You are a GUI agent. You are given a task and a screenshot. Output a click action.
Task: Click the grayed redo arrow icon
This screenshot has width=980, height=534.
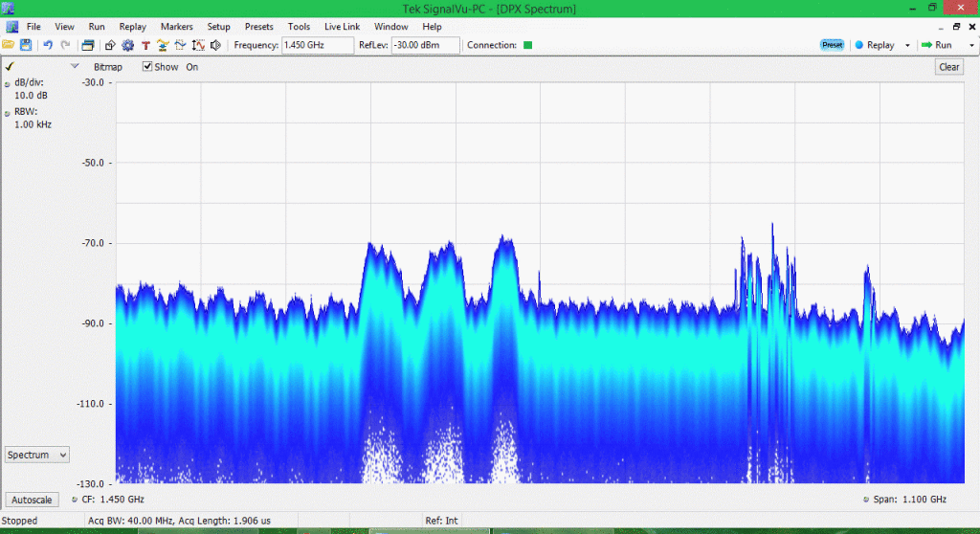(x=65, y=45)
